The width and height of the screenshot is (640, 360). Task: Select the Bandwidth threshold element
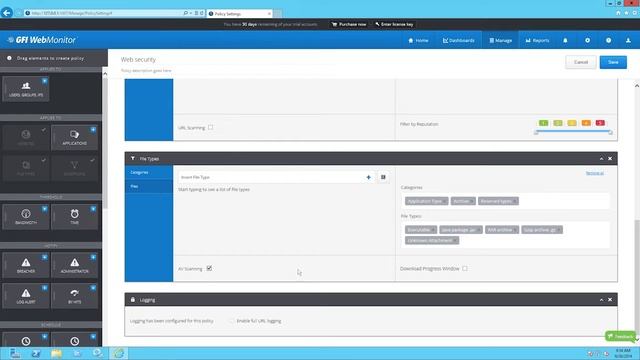coord(26,216)
